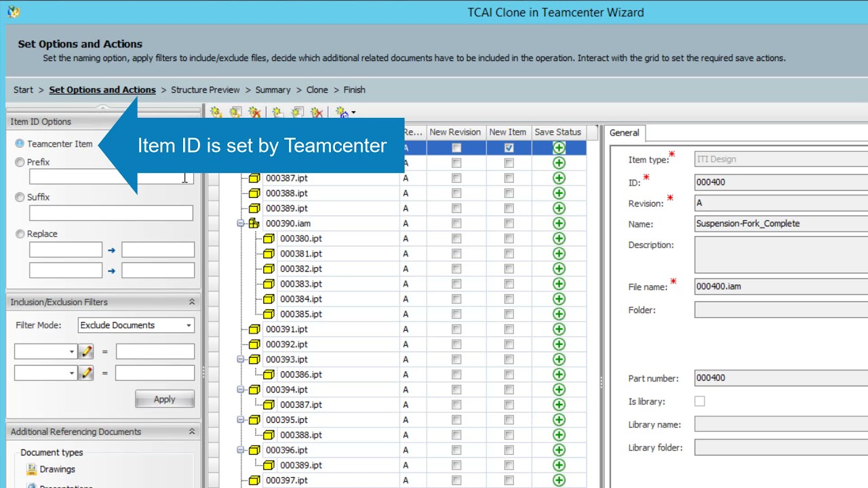Click the Drawings document type icon
The image size is (868, 488).
(x=31, y=469)
